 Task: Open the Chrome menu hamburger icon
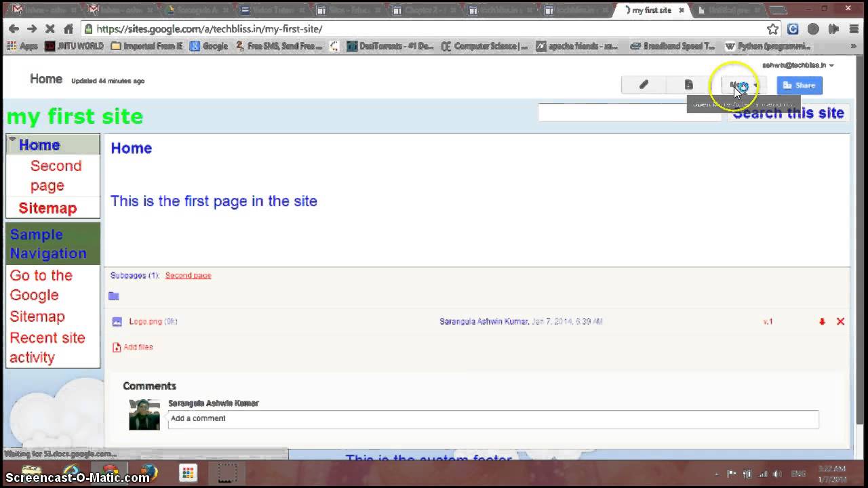point(853,28)
